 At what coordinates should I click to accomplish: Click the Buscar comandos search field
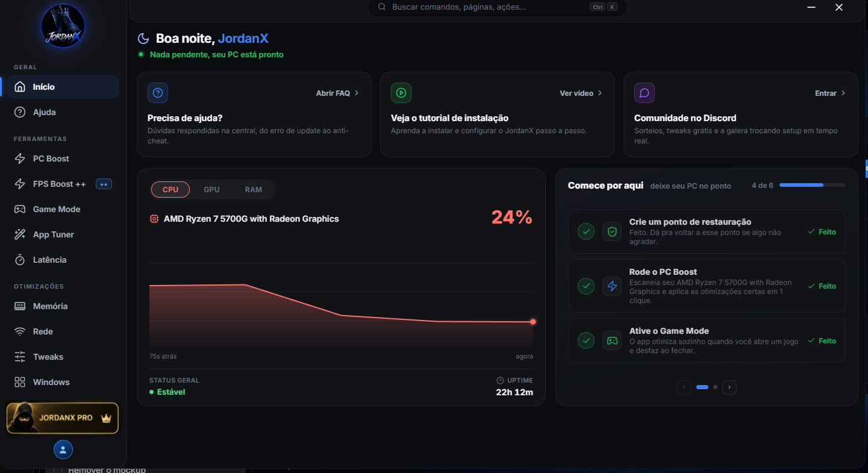[498, 7]
